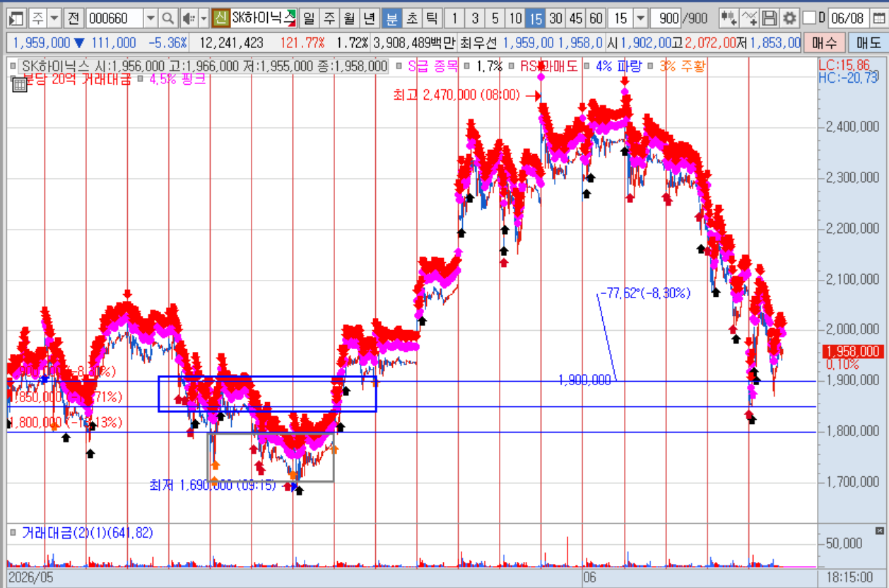Click the stock search magnifier icon
889x588 pixels.
pyautogui.click(x=167, y=18)
